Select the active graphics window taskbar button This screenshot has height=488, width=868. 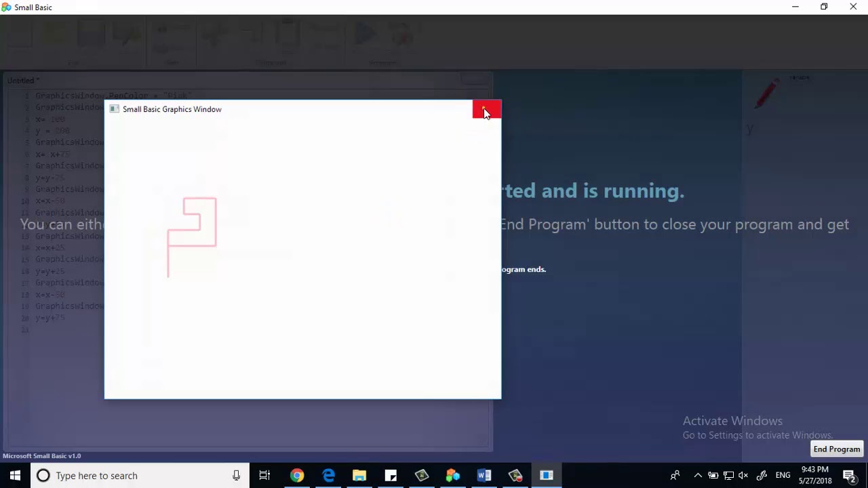547,476
